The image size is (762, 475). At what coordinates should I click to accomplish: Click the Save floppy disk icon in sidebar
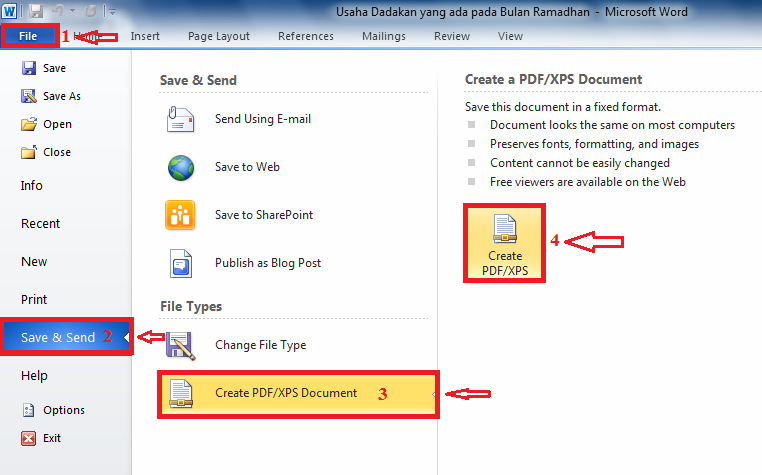pyautogui.click(x=29, y=68)
